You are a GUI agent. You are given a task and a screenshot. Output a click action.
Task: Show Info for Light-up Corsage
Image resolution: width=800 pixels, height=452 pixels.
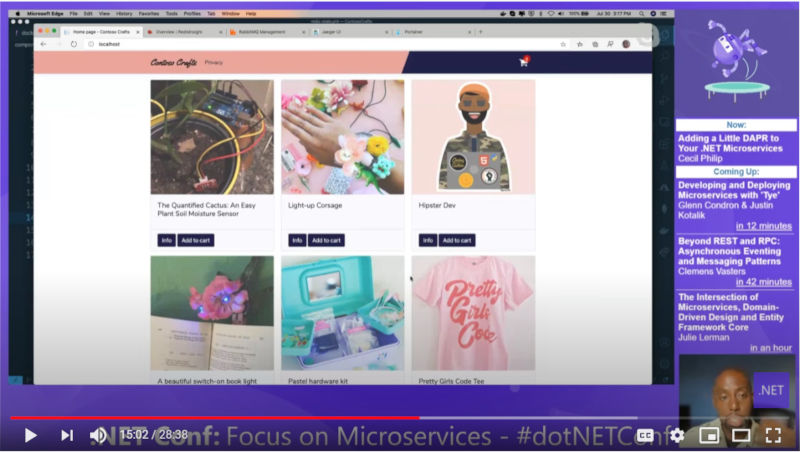pyautogui.click(x=297, y=240)
